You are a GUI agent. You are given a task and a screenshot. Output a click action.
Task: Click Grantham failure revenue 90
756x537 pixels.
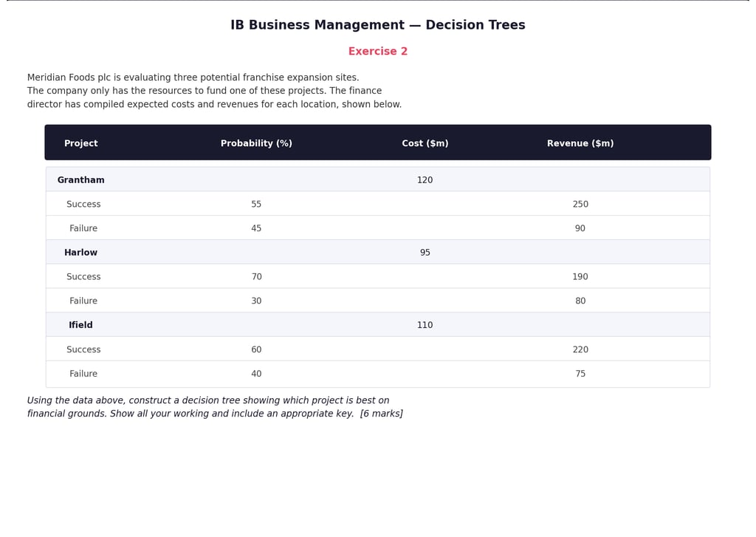(580, 228)
